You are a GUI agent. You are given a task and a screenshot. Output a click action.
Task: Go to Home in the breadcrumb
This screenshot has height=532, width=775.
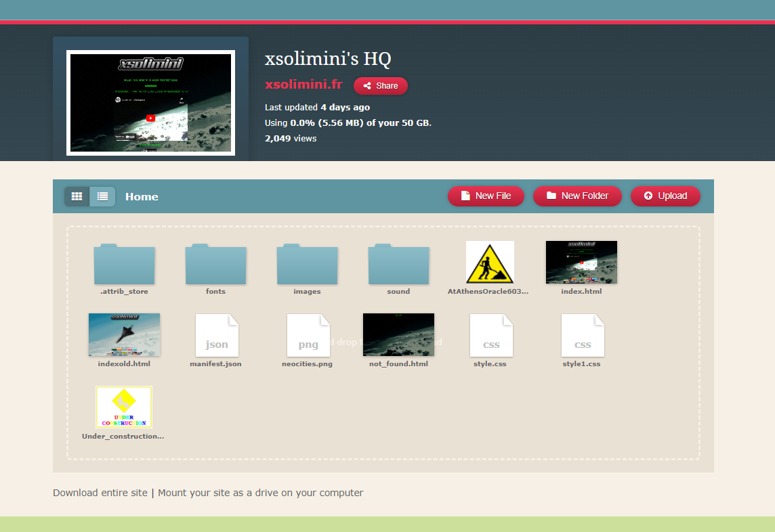(142, 197)
